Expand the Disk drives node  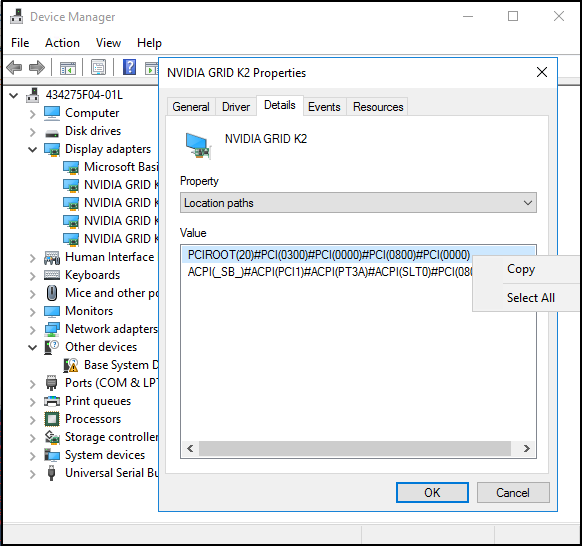click(33, 131)
